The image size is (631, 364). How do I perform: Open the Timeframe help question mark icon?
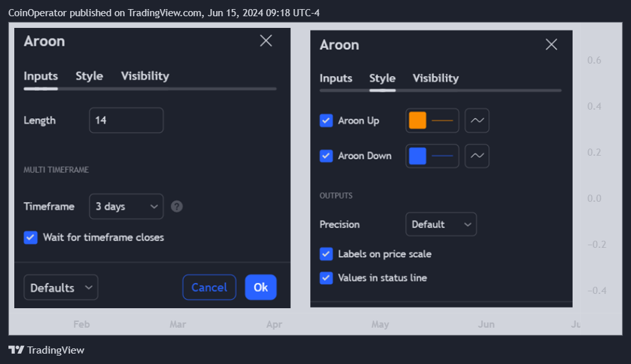177,206
